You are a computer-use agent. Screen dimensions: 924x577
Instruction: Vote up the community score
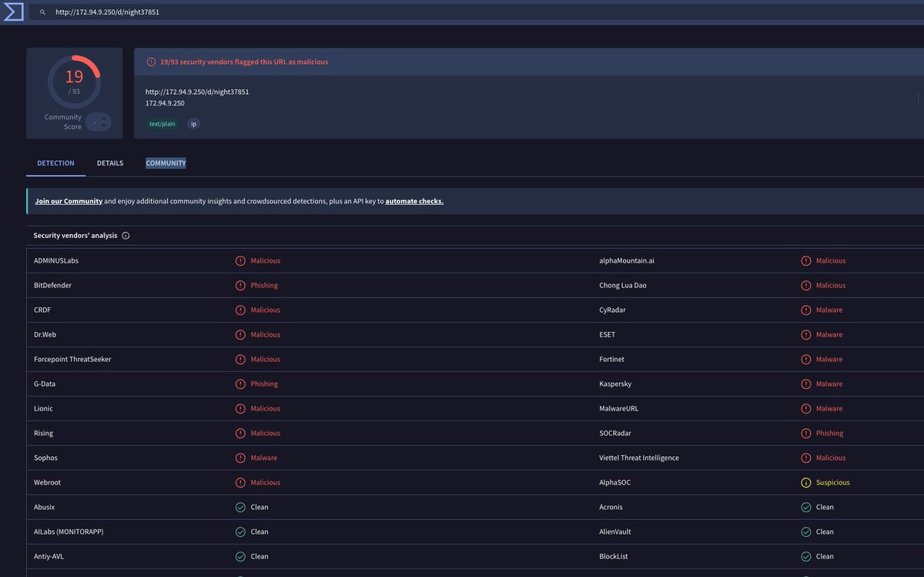(x=104, y=118)
